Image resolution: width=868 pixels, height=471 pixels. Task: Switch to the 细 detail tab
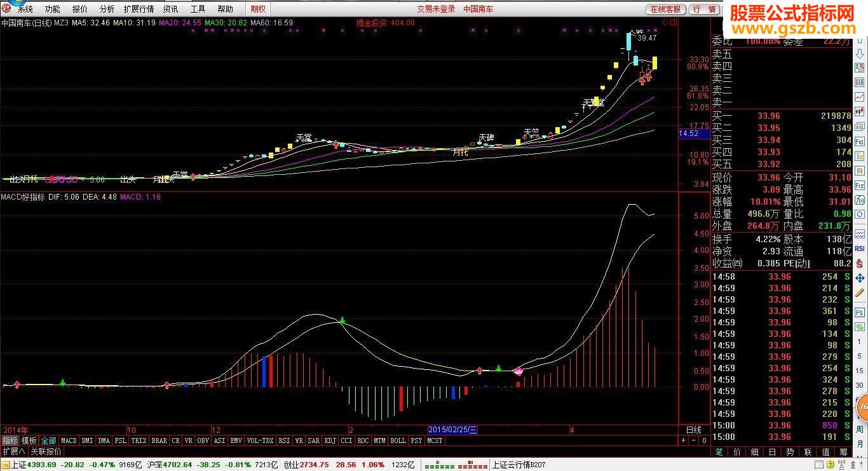tap(754, 452)
